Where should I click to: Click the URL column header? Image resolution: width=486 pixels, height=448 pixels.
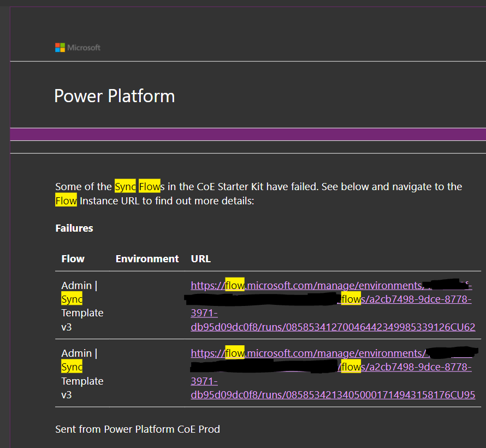coord(200,258)
